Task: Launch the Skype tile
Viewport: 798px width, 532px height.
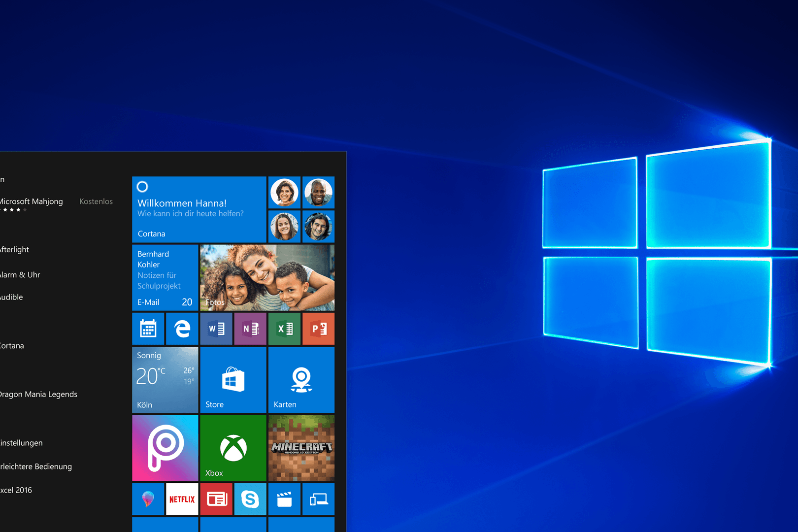Action: (x=250, y=499)
